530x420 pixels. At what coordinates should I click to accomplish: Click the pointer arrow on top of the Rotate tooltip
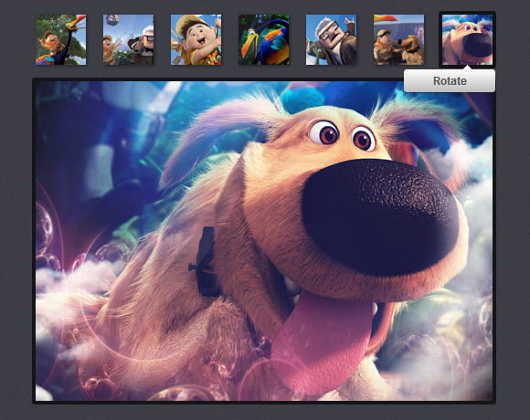point(467,68)
